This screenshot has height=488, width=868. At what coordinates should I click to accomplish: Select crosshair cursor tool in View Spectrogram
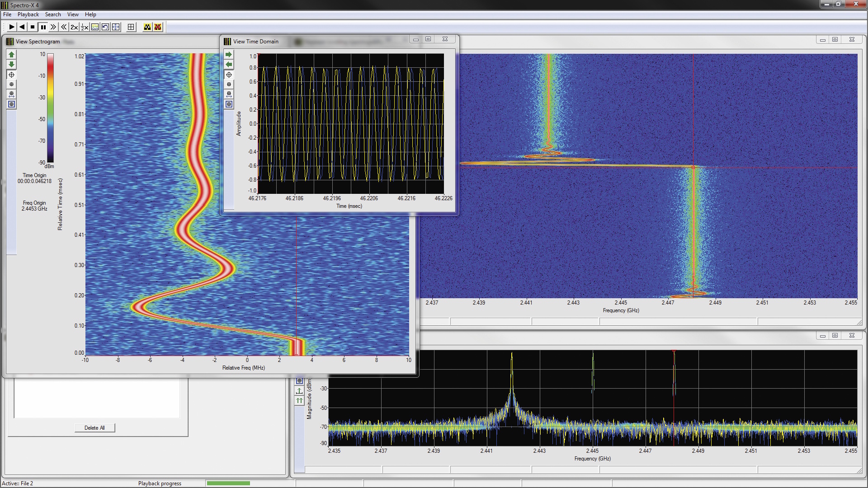tap(12, 75)
